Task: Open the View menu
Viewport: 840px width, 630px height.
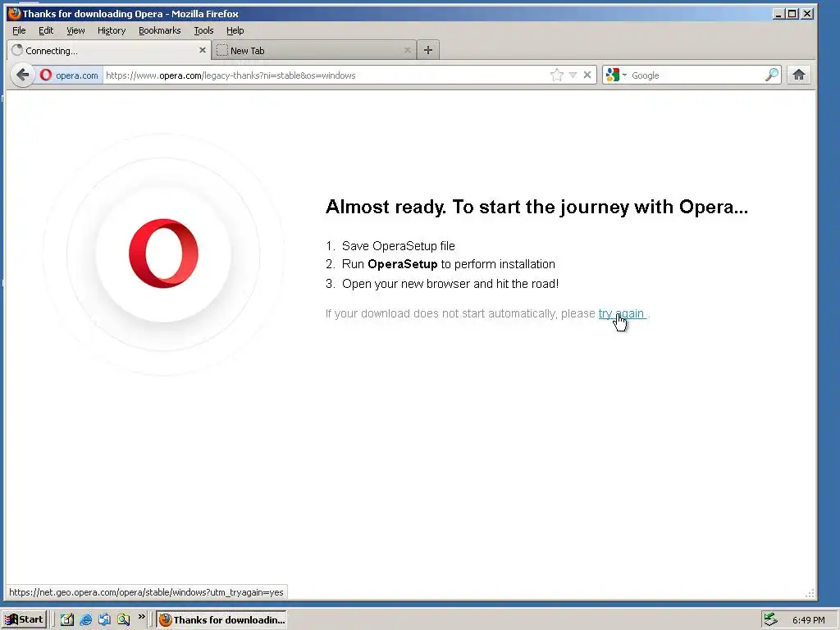Action: coord(75,30)
